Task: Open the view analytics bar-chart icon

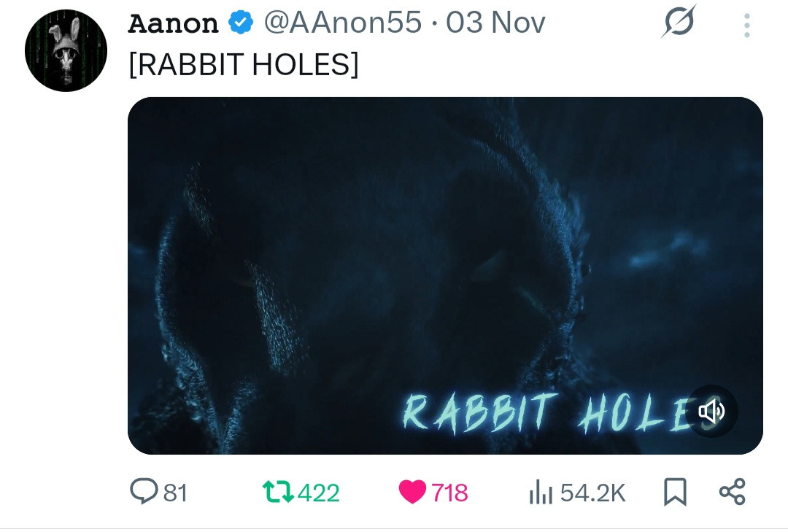Action: (541, 493)
